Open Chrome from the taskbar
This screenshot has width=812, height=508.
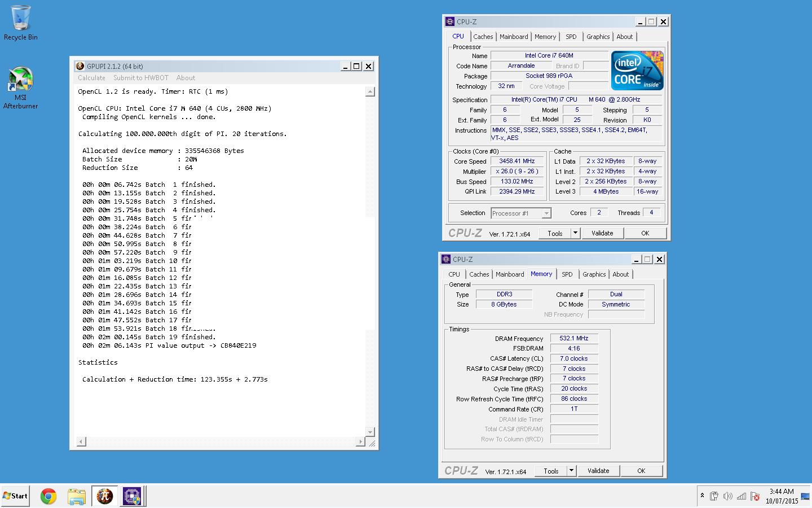tap(48, 496)
